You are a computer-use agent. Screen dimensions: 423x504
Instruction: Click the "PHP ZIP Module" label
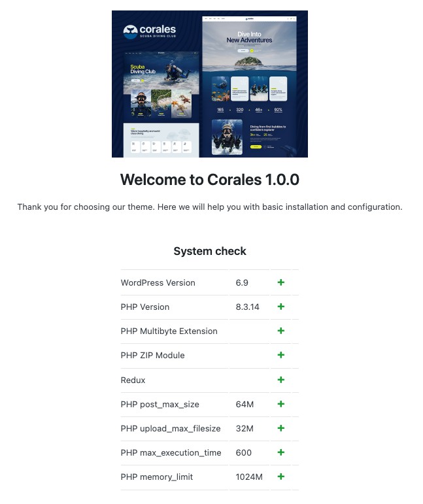click(x=152, y=356)
